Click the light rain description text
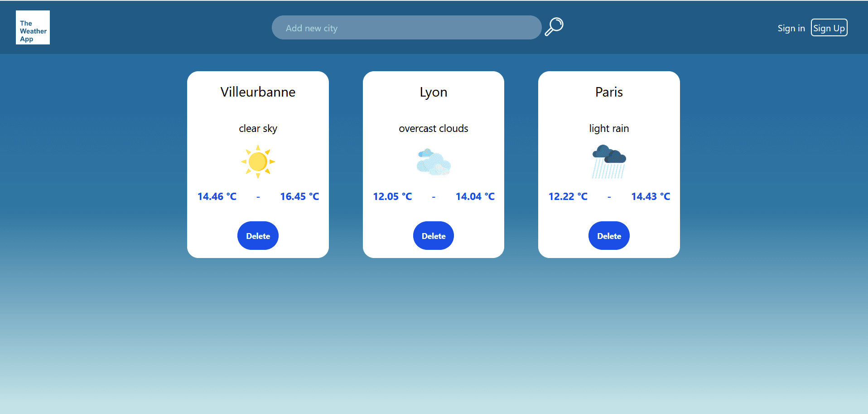This screenshot has width=868, height=414. (x=609, y=129)
